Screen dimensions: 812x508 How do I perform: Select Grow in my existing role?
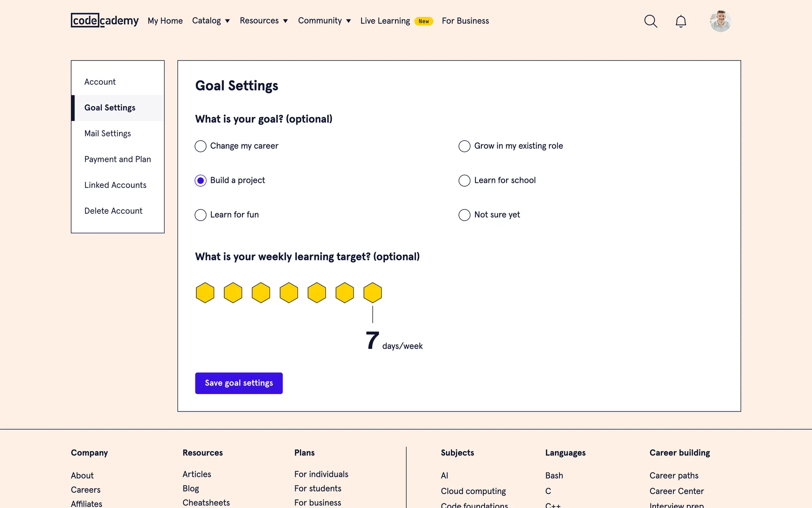(x=464, y=146)
